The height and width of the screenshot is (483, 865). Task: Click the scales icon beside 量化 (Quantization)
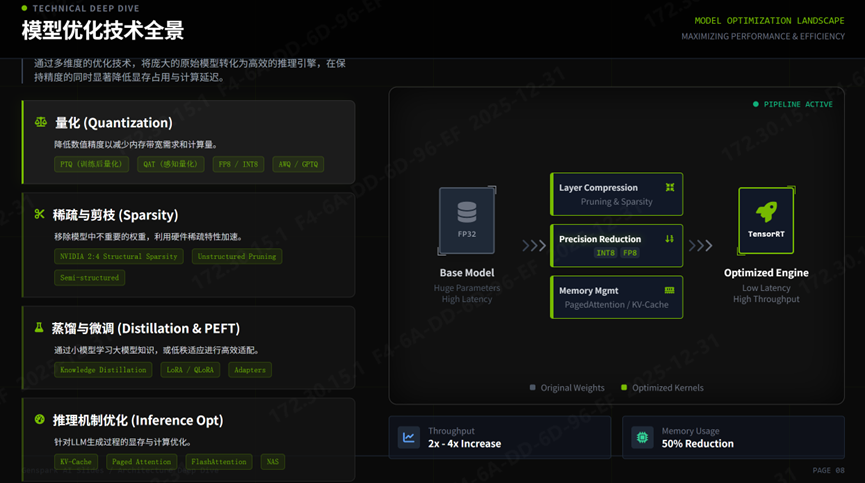coord(41,122)
